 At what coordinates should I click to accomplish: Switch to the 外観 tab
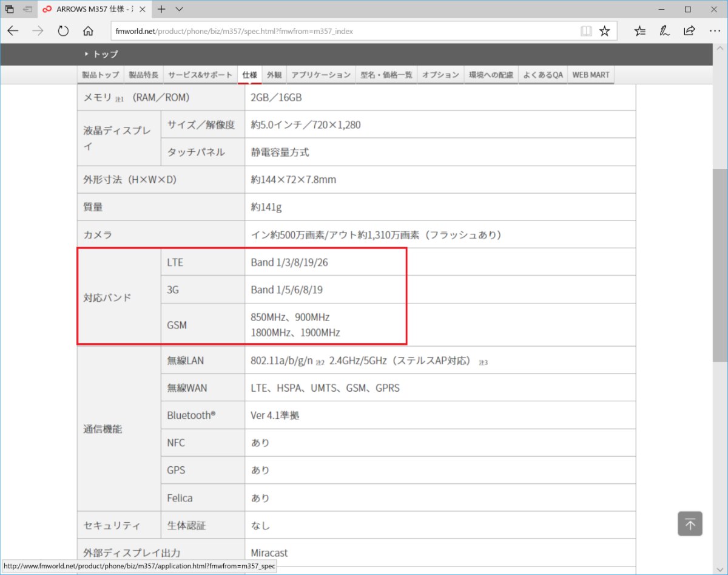274,75
